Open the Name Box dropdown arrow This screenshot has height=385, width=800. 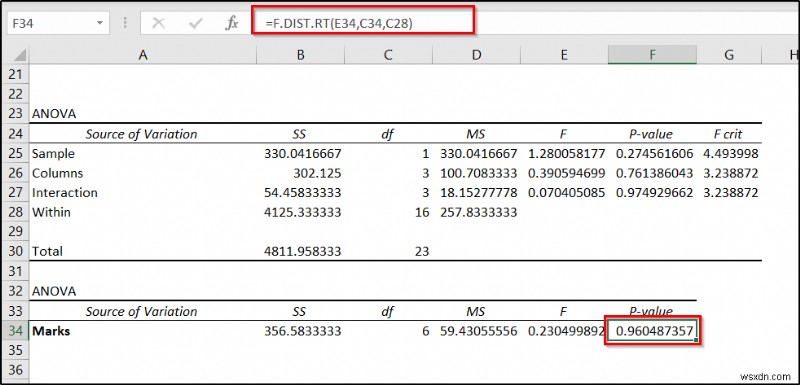(x=99, y=23)
